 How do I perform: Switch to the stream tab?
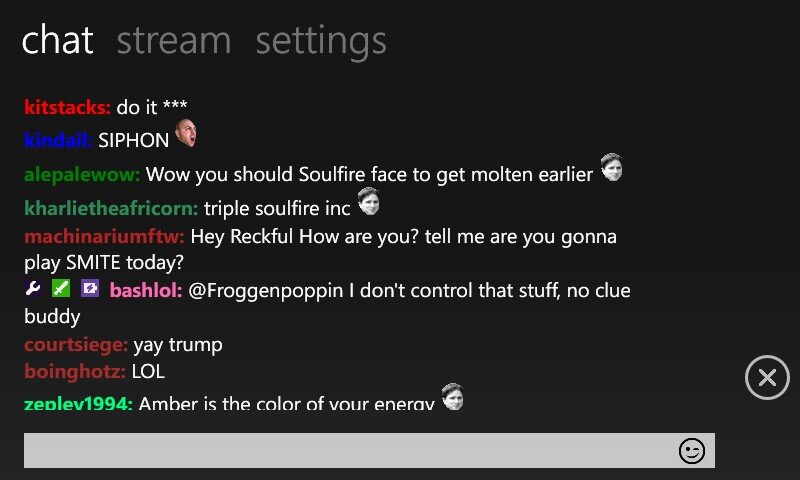(174, 40)
